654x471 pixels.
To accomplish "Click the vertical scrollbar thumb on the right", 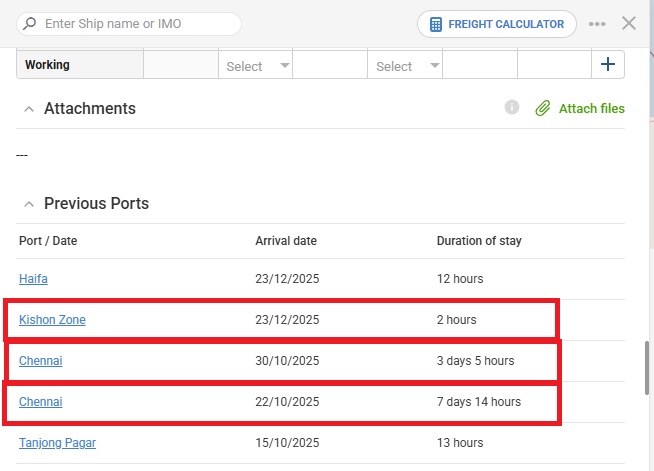I will point(647,370).
